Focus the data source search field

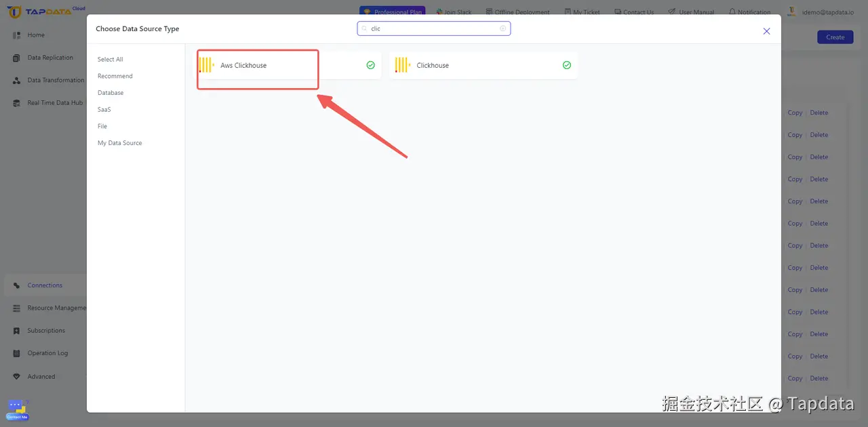coord(434,28)
